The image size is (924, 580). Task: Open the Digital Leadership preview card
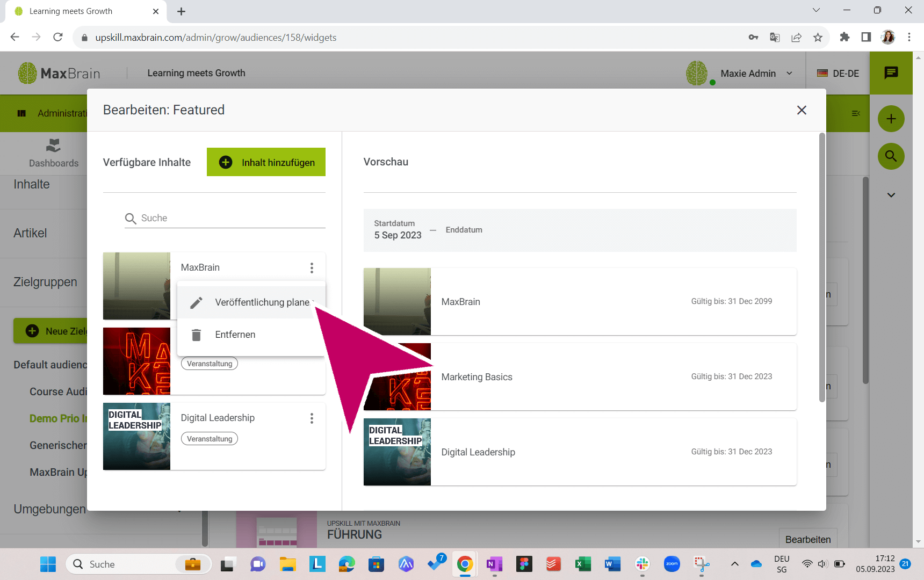pos(580,452)
